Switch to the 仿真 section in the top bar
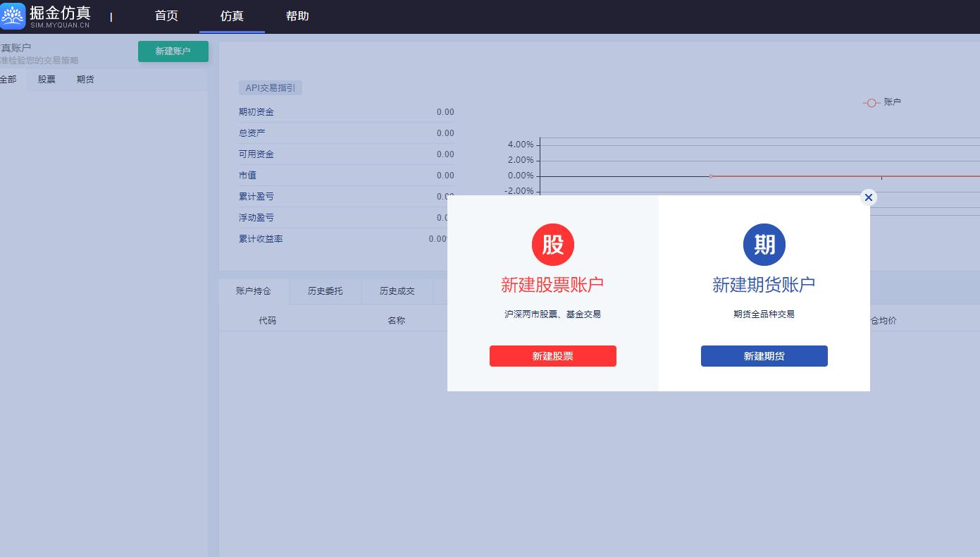The height and width of the screenshot is (557, 980). coord(232,16)
